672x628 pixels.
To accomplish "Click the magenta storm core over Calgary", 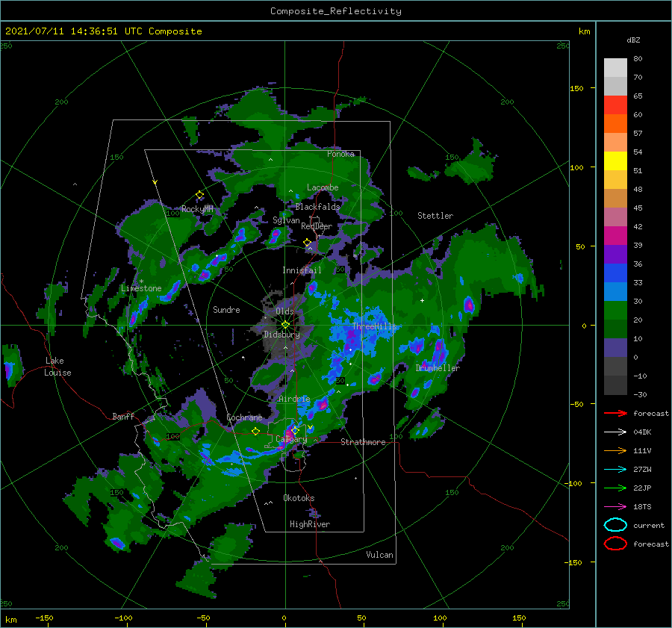I will coord(289,435).
